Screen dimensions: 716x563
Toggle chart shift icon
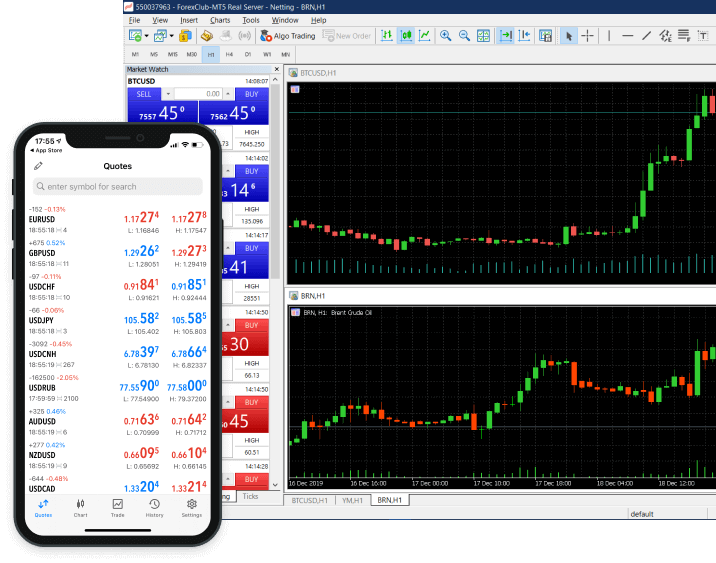click(524, 36)
